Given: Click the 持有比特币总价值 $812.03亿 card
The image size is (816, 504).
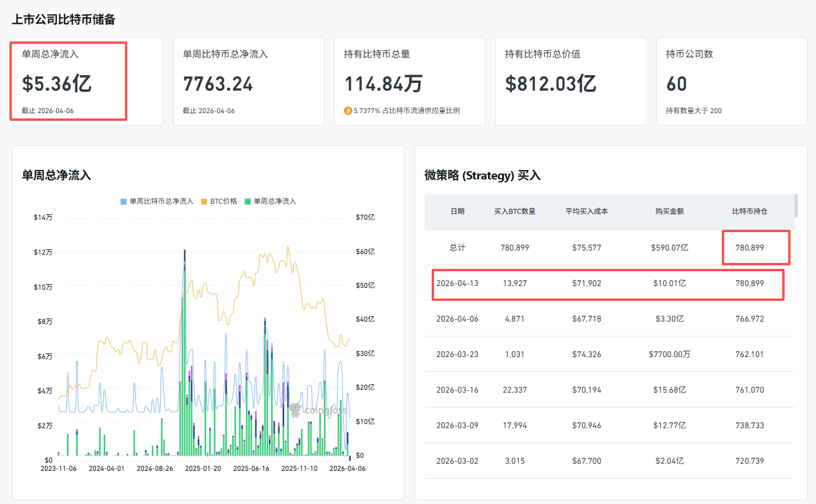Looking at the screenshot, I should tap(570, 81).
